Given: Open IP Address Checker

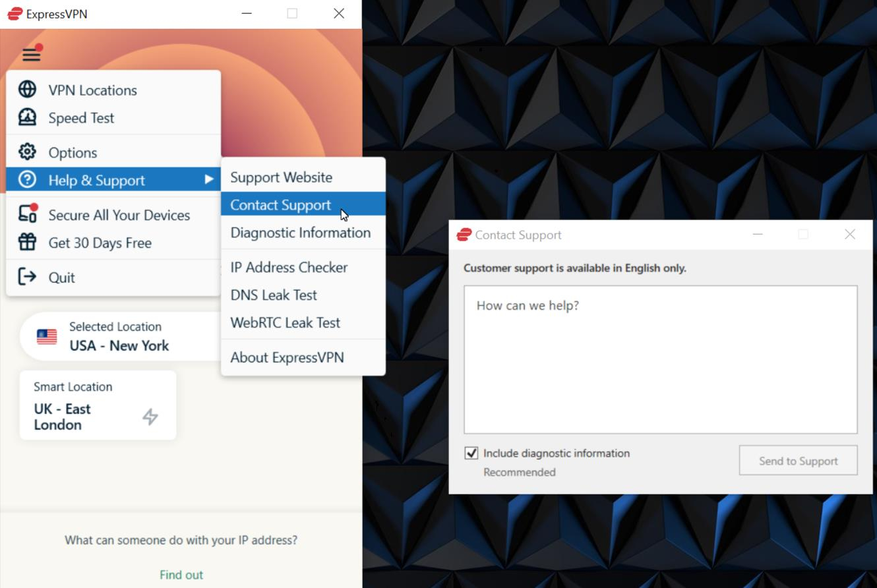Looking at the screenshot, I should click(289, 267).
